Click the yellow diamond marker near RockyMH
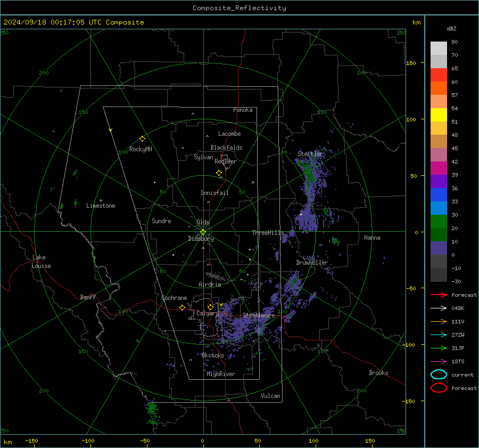 142,139
